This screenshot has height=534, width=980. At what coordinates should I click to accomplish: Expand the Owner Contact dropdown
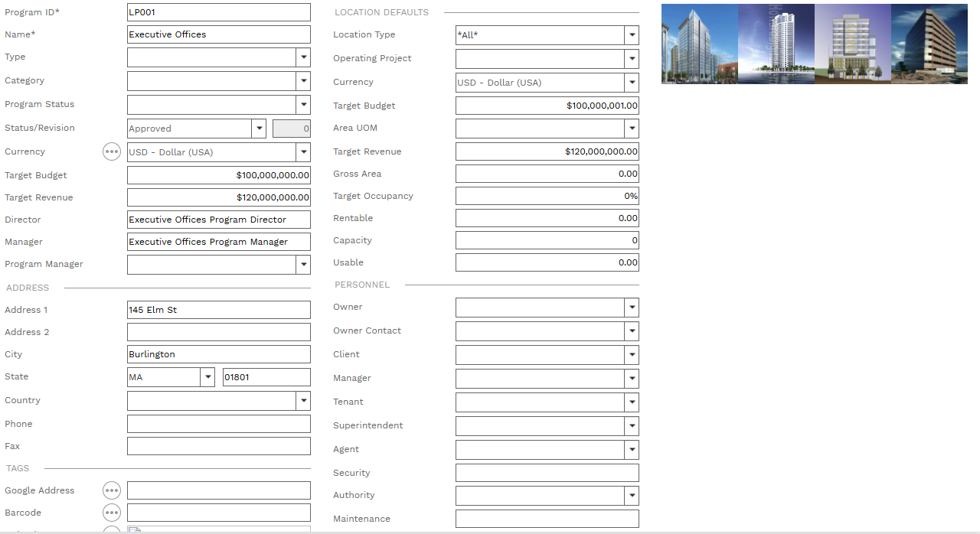point(632,331)
